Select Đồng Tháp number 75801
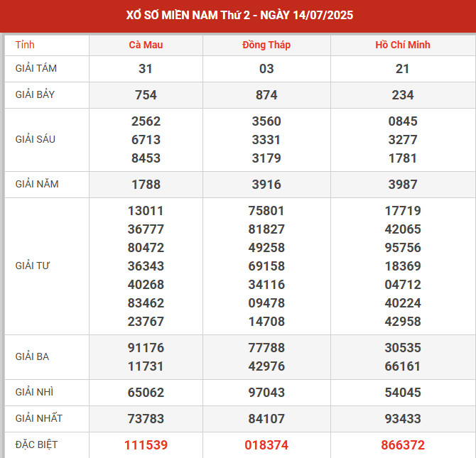The height and width of the screenshot is (458, 476). point(266,211)
